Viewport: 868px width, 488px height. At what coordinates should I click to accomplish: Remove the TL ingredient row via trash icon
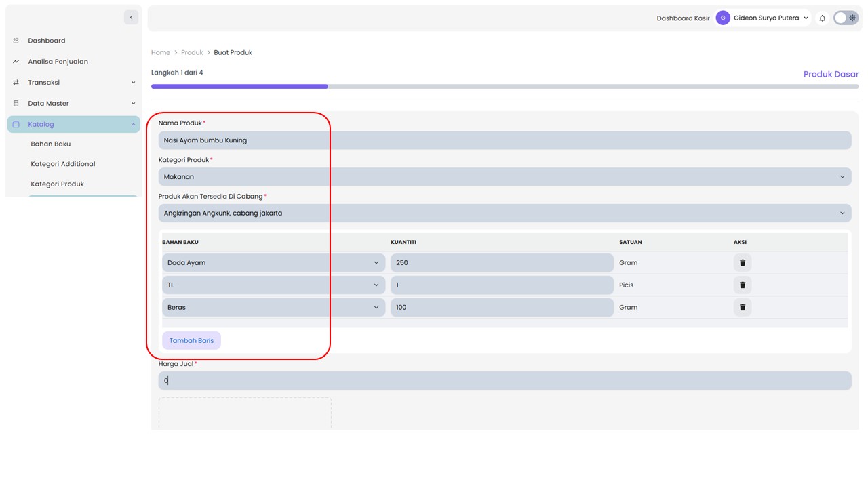tap(743, 285)
